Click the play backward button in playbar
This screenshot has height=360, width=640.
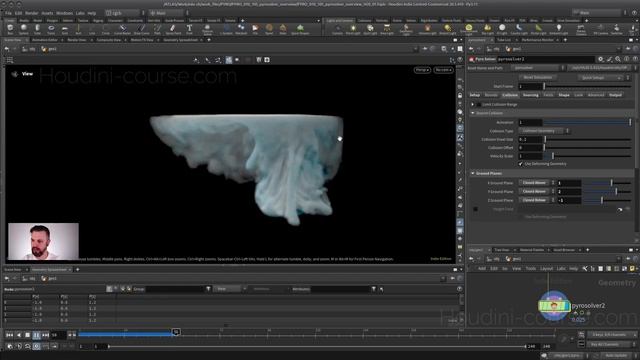point(18,335)
